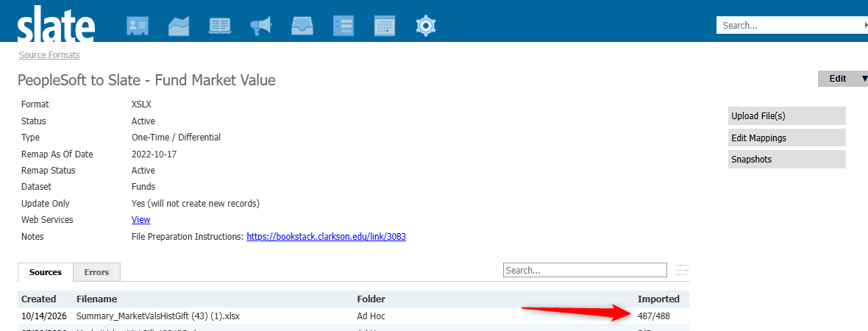Open the Deliver megaphone icon

pos(261,26)
